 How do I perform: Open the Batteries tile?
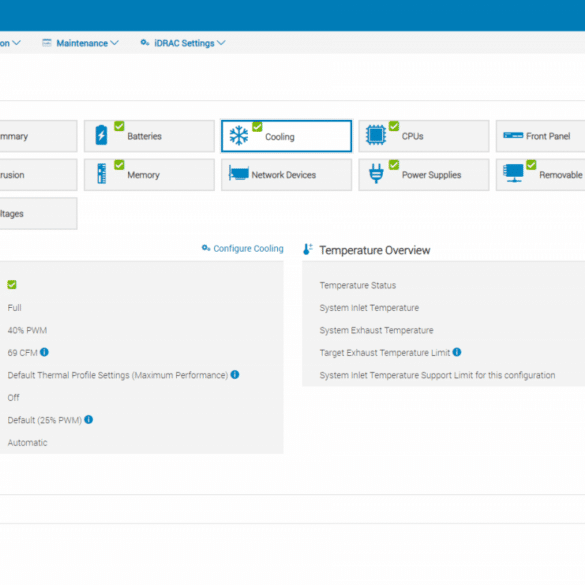pos(149,136)
